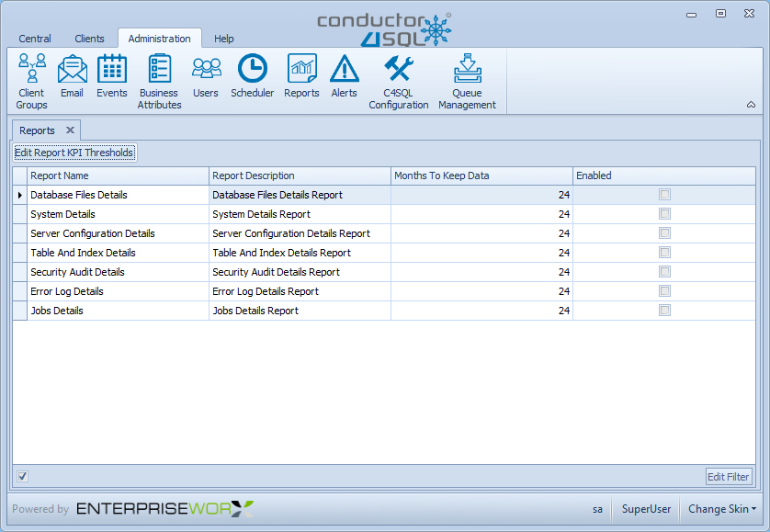770x532 pixels.
Task: Edit months value for Jobs Details row
Action: [x=481, y=311]
